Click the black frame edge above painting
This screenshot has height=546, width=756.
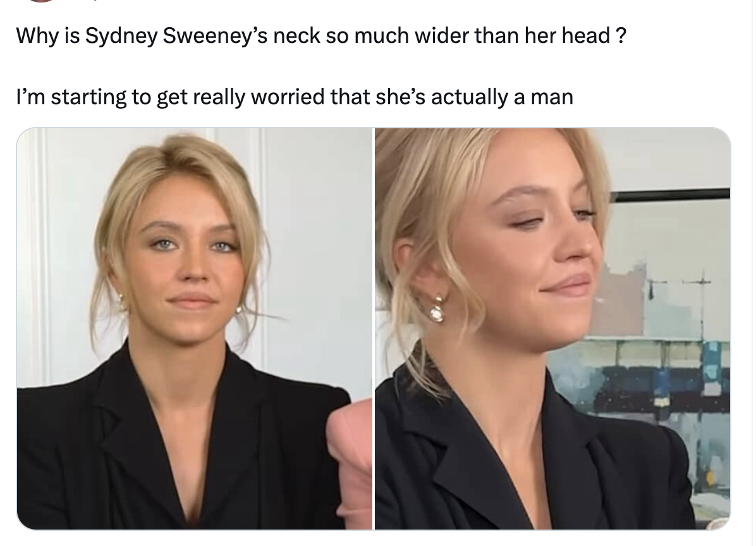pyautogui.click(x=670, y=195)
